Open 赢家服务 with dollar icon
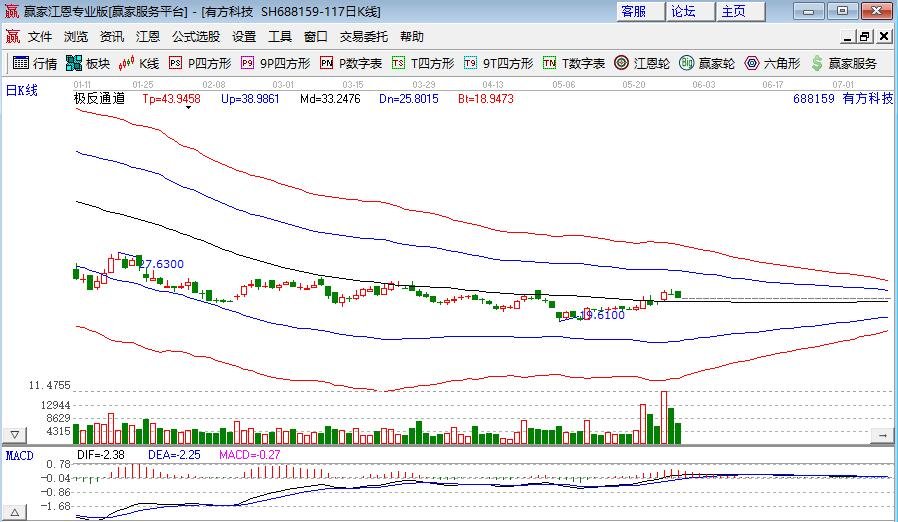 click(x=844, y=63)
